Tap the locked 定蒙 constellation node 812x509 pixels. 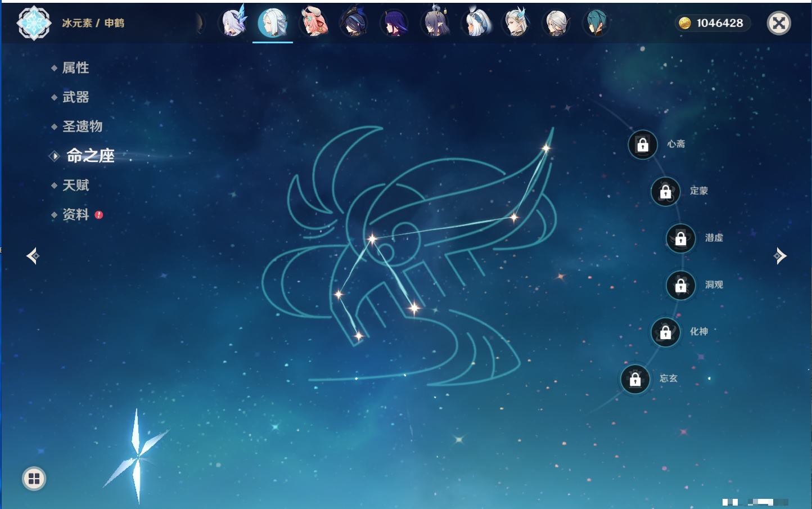click(665, 192)
